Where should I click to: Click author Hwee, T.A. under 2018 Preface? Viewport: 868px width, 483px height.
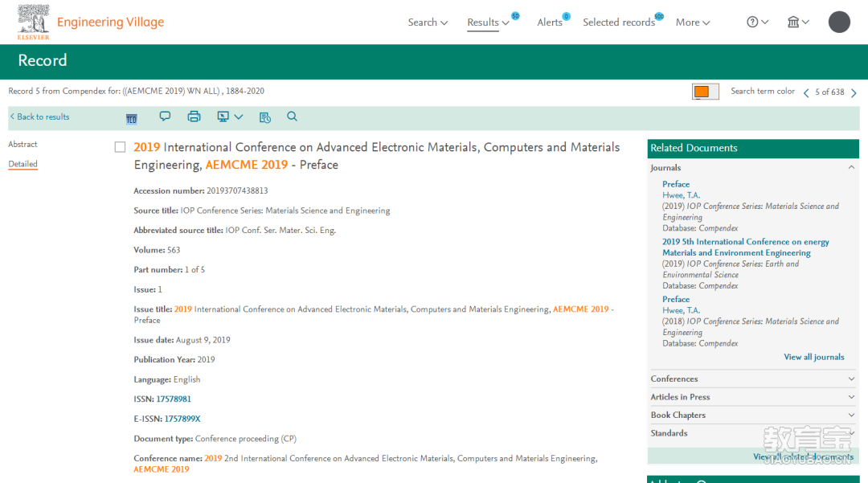coord(681,310)
